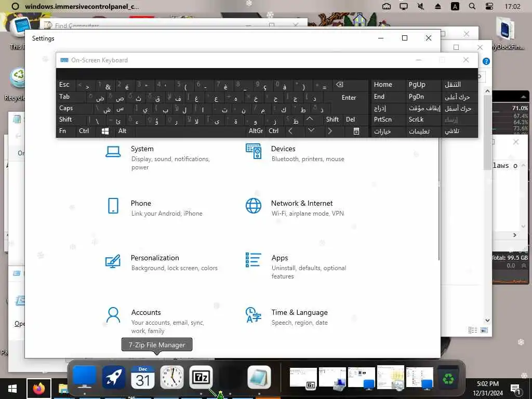Click تلاشي fade key on keyboard
This screenshot has width=532, height=399.
coord(459,131)
